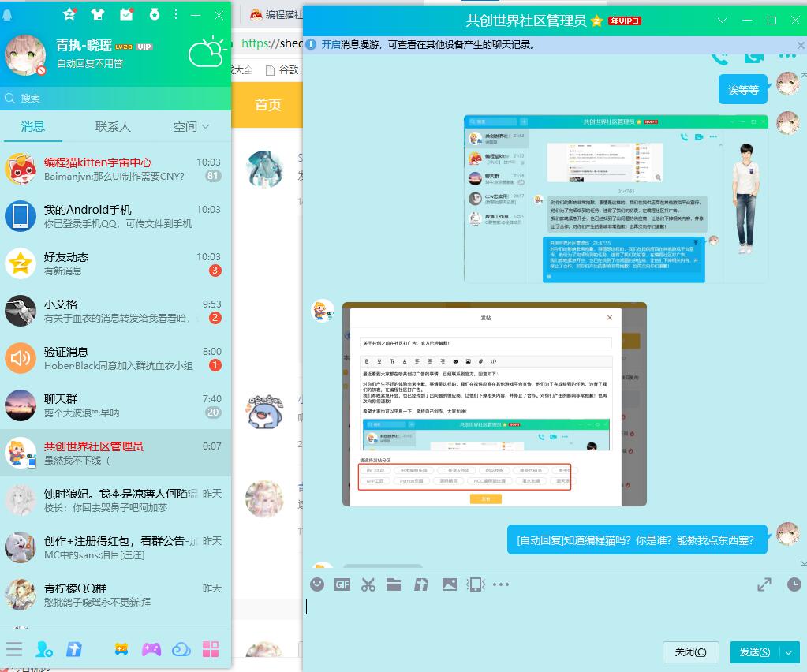This screenshot has width=807, height=672.
Task: Open the skin changer shirt icon
Action: pos(97,14)
